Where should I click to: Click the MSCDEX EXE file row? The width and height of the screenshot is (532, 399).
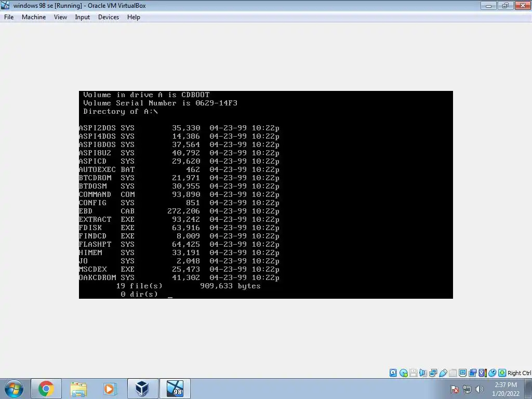179,270
